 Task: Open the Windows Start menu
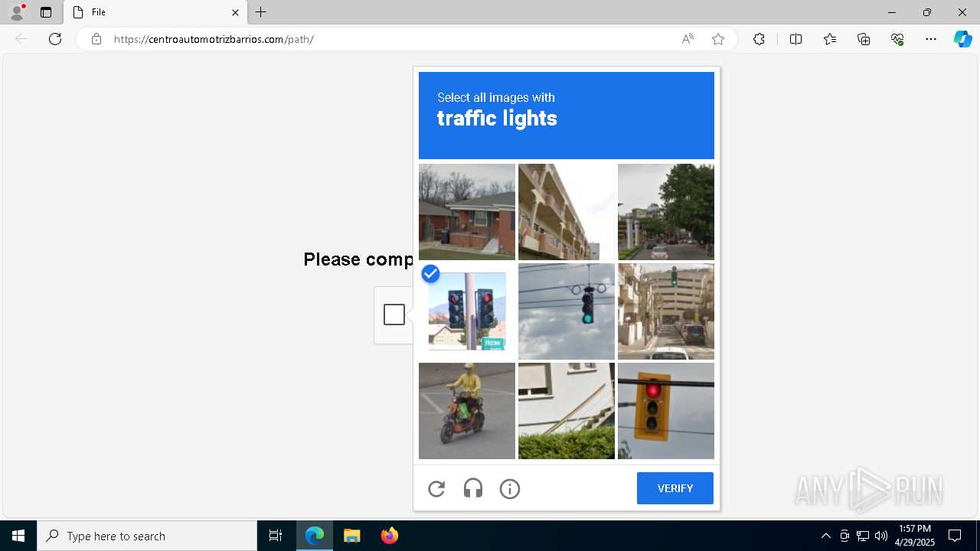[18, 536]
